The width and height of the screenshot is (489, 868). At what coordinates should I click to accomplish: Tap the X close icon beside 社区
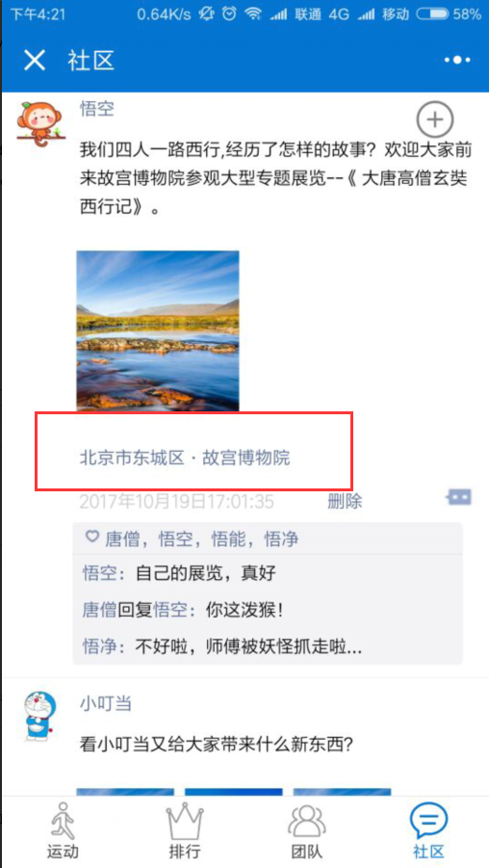click(x=35, y=60)
